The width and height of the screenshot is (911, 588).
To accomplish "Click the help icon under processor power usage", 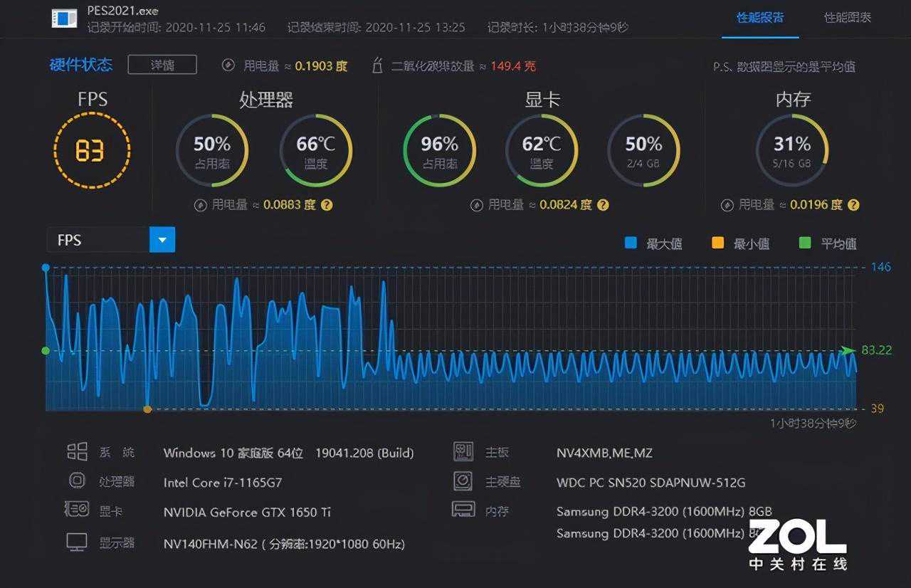I will click(327, 205).
